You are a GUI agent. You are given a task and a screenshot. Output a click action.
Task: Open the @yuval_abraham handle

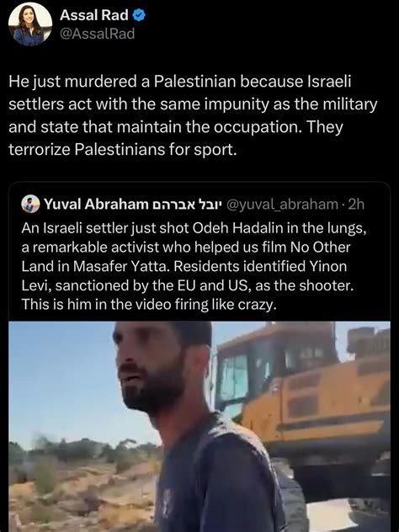pyautogui.click(x=282, y=205)
